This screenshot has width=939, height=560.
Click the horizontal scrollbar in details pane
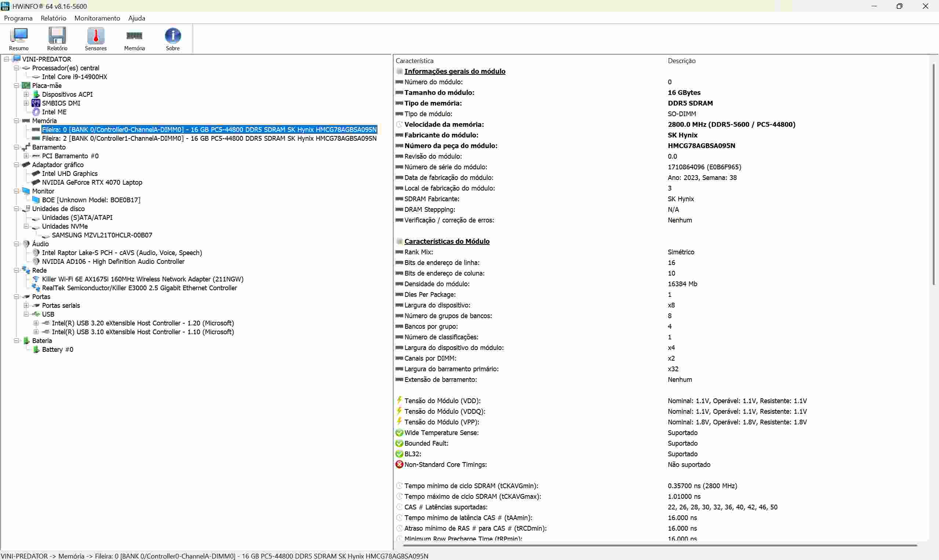point(660,545)
